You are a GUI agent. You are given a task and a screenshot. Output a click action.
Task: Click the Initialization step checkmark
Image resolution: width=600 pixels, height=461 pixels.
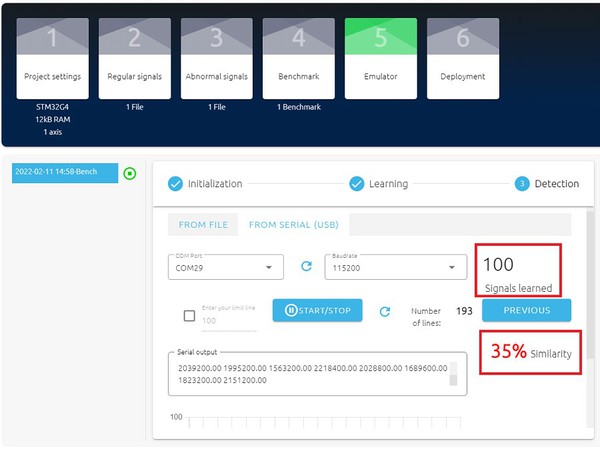[x=175, y=184]
